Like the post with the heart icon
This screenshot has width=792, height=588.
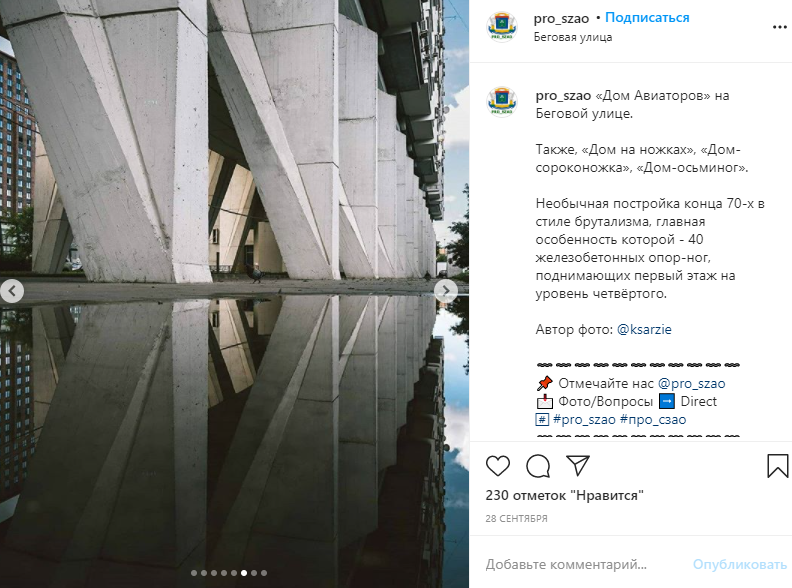coord(498,465)
